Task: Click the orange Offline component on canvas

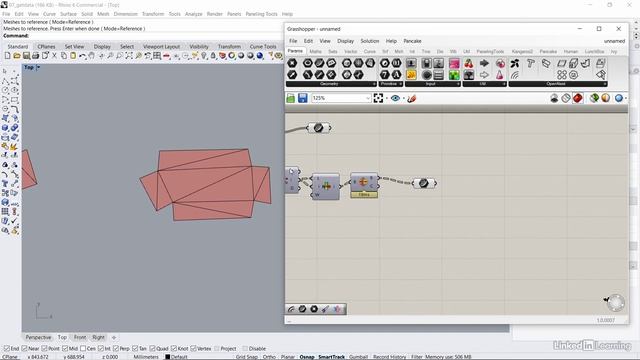Action: tap(364, 184)
